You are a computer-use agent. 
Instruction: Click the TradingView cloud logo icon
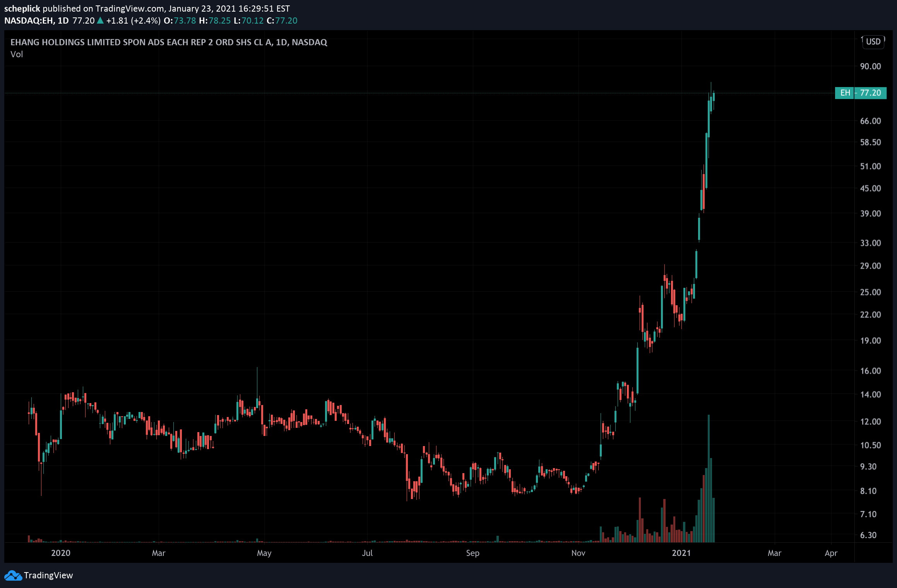pos(13,576)
